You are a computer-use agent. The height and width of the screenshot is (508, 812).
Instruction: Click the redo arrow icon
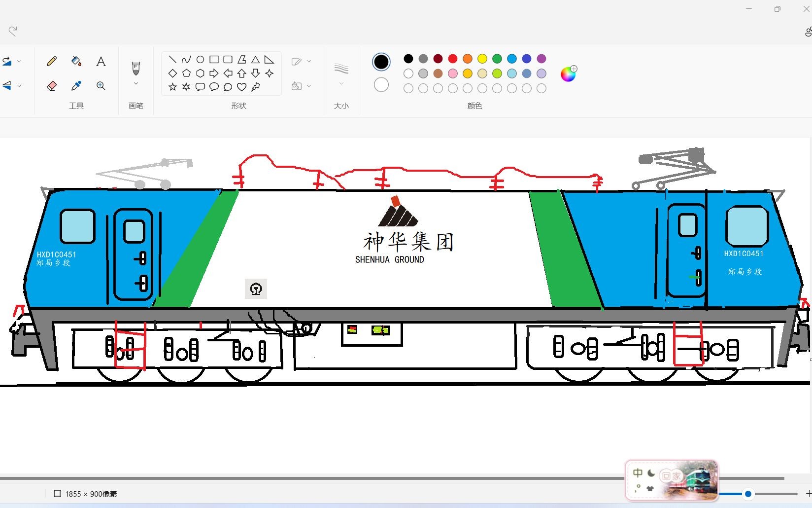[13, 31]
